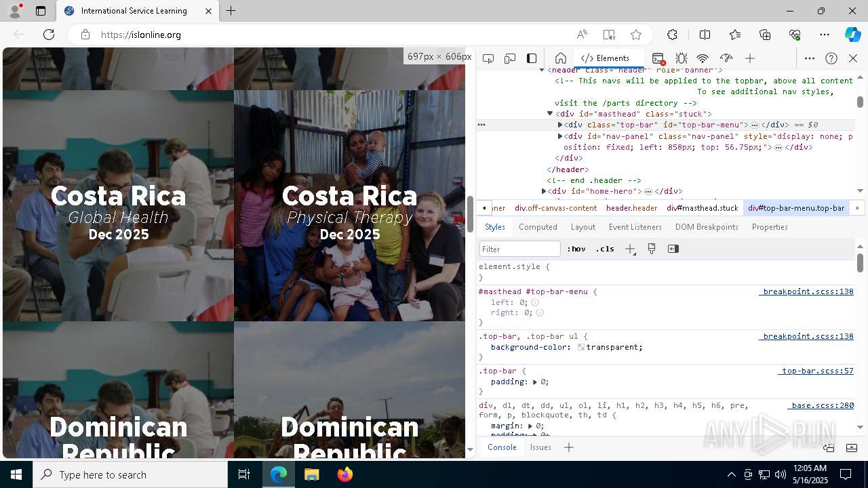The image size is (868, 488).
Task: Open the Event Listeners tab
Action: [x=635, y=227]
